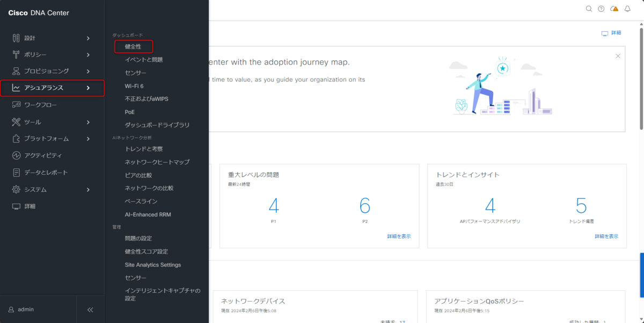This screenshot has width=644, height=323.
Task: Click the ツール wrench icon
Action: tap(16, 122)
